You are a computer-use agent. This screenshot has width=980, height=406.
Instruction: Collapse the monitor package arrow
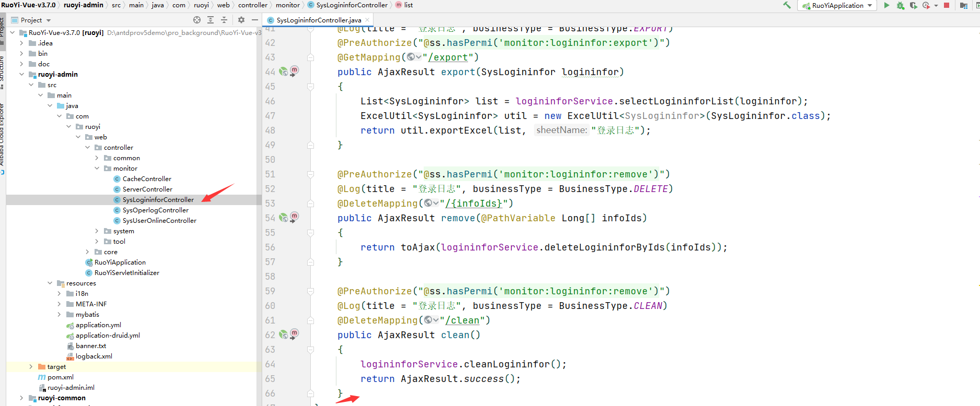(97, 168)
